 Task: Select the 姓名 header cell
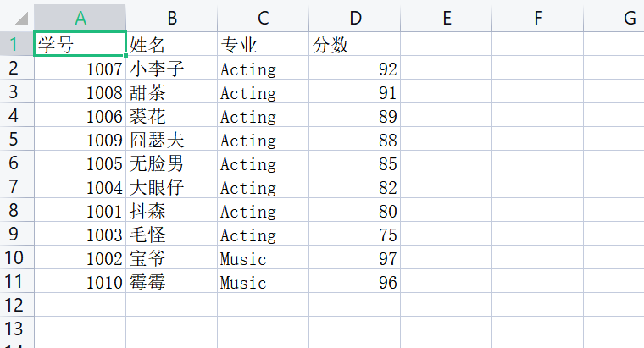point(172,45)
